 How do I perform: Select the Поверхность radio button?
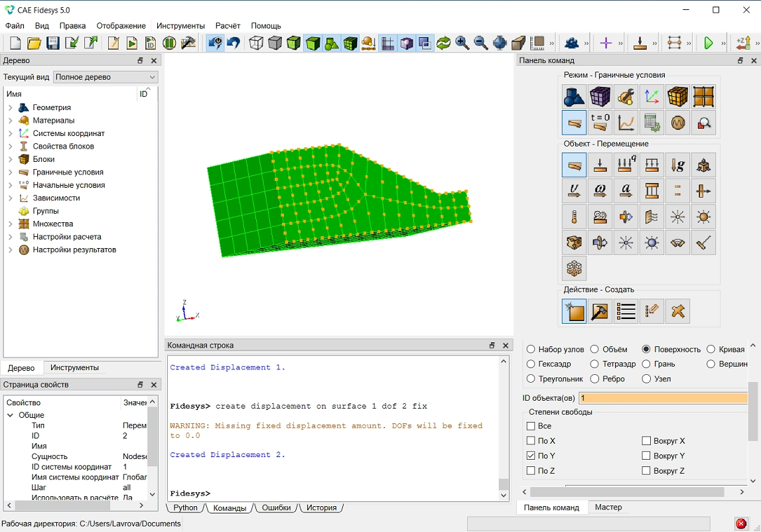646,349
